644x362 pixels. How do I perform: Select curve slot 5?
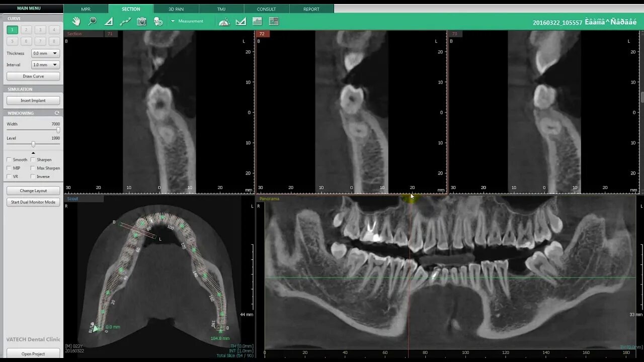point(13,41)
